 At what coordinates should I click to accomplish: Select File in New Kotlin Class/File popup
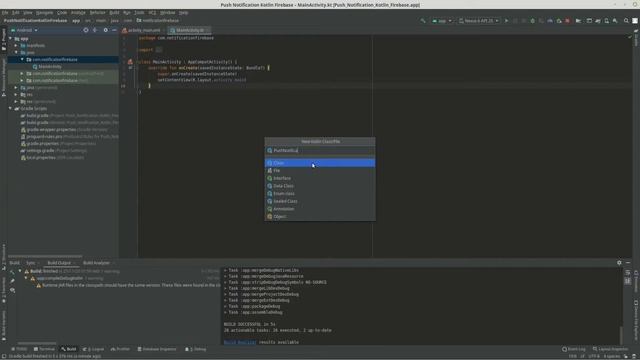[x=320, y=171]
